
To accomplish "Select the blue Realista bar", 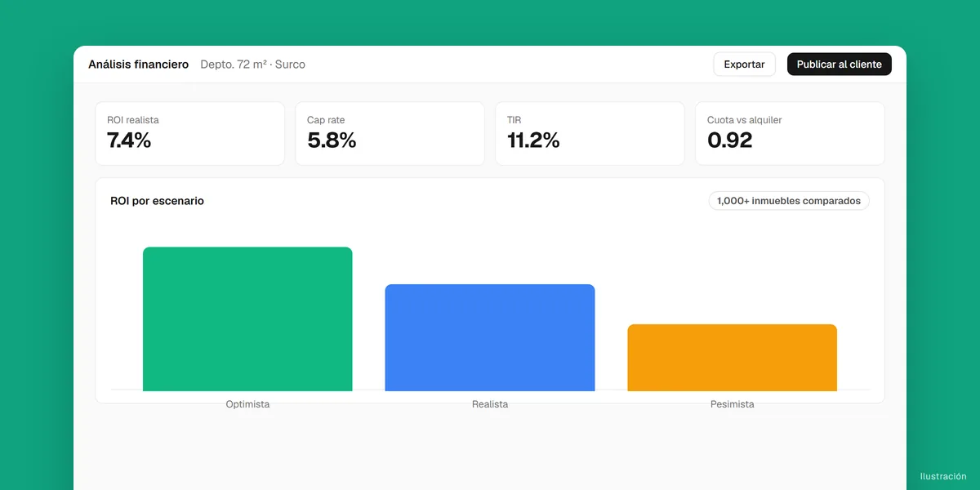I will 490,337.
